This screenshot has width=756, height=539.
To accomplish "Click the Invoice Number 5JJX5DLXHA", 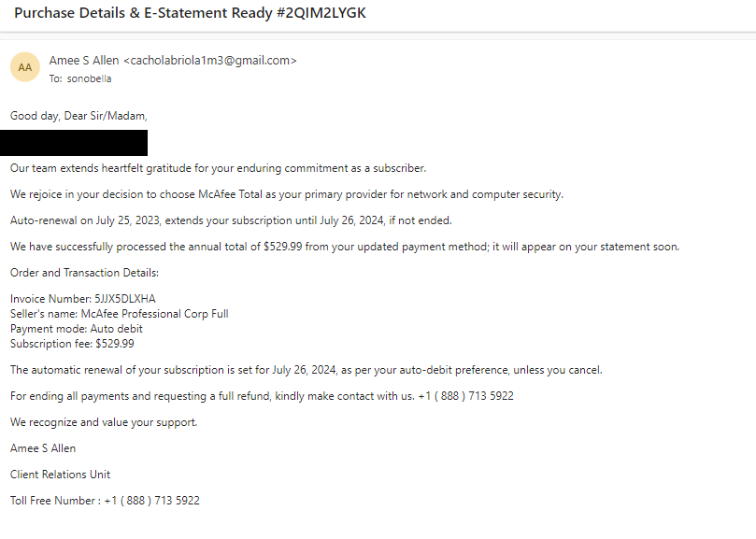I will pyautogui.click(x=83, y=299).
